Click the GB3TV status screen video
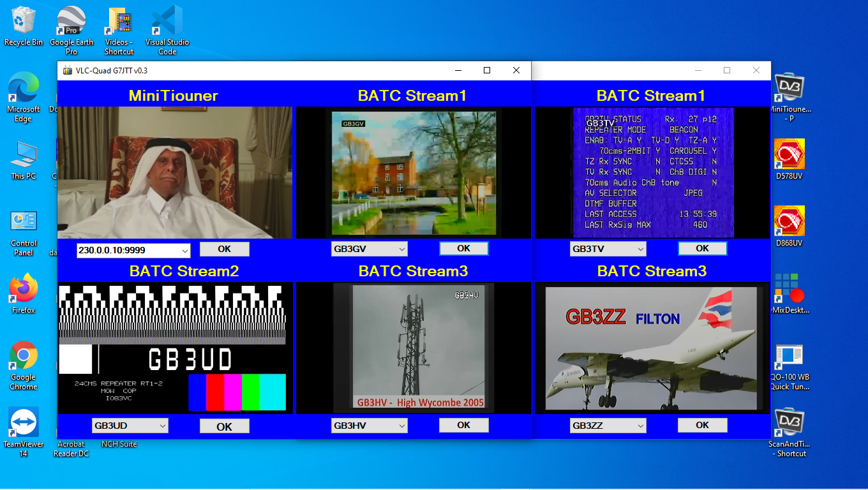Image resolution: width=868 pixels, height=490 pixels. pos(653,172)
